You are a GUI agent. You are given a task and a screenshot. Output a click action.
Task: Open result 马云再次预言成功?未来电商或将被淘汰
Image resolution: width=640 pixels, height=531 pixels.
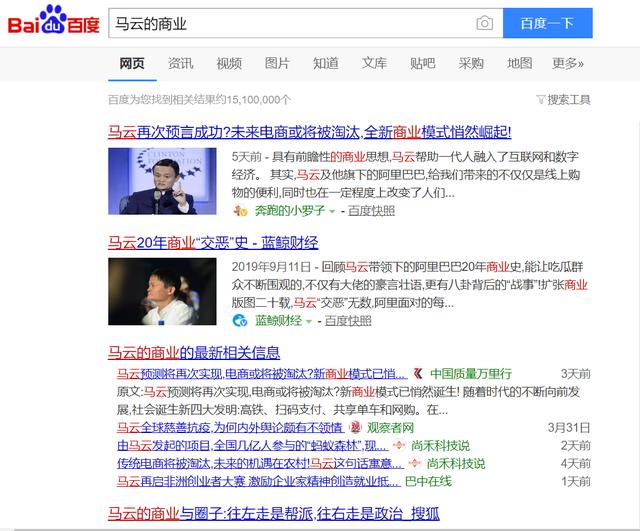[309, 132]
